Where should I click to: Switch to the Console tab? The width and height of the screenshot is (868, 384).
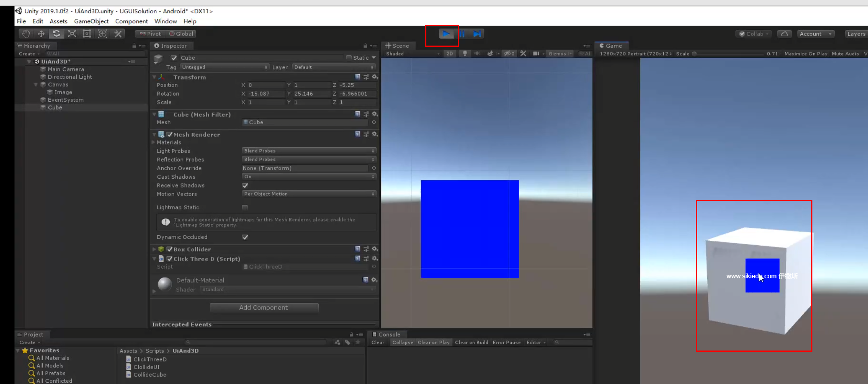tap(388, 334)
